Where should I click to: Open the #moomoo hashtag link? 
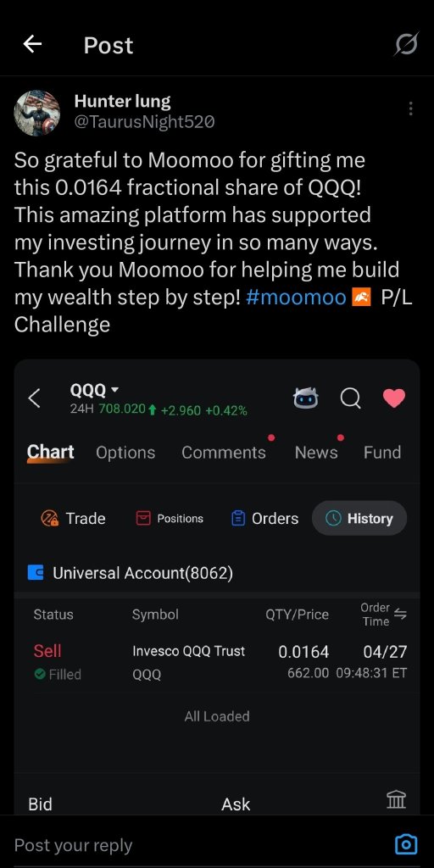point(296,298)
